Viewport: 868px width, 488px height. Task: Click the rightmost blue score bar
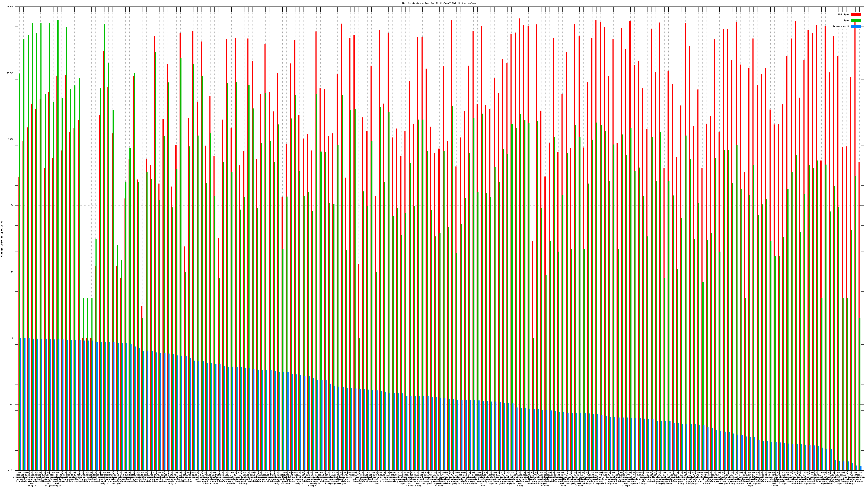[861, 468]
